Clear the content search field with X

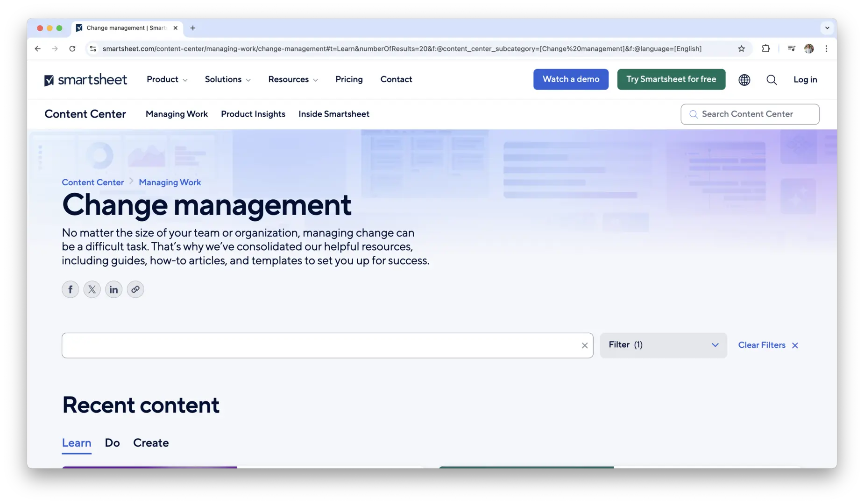tap(584, 345)
